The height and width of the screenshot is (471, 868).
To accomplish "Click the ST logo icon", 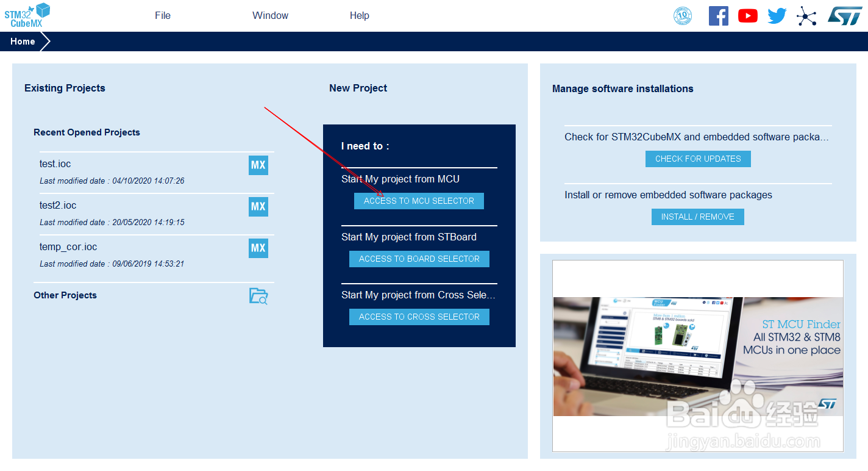I will tap(845, 16).
